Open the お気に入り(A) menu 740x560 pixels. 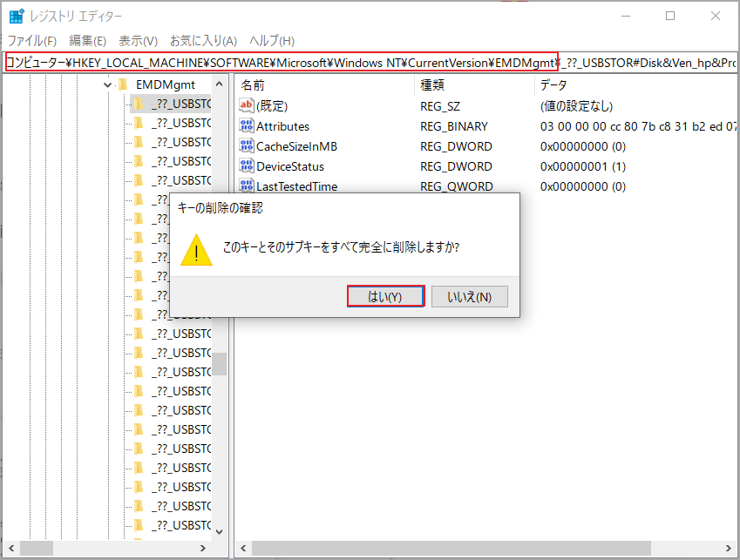(x=203, y=41)
